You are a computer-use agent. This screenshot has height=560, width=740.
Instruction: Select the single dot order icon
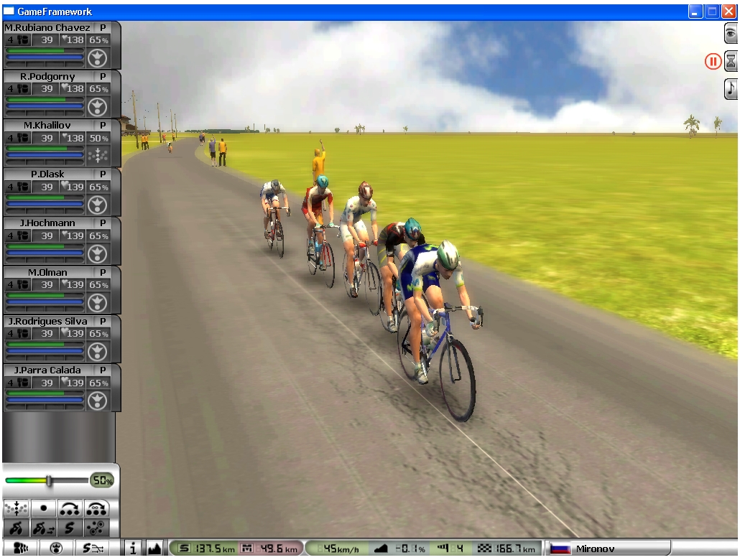pos(43,508)
